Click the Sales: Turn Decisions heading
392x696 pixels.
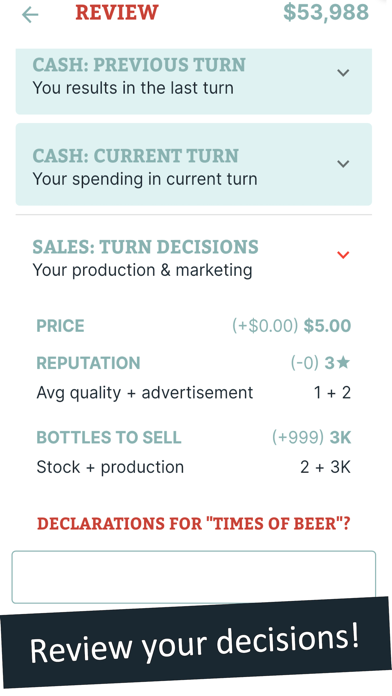tap(145, 247)
